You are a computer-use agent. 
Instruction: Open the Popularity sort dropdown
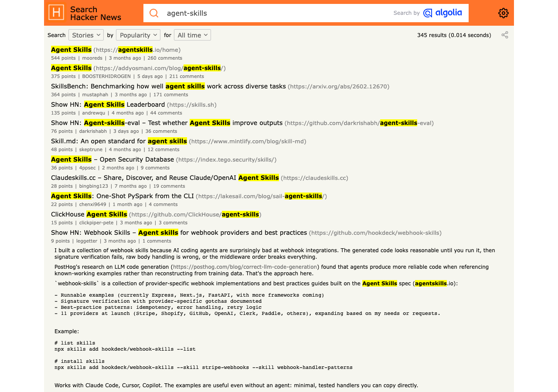(x=138, y=35)
